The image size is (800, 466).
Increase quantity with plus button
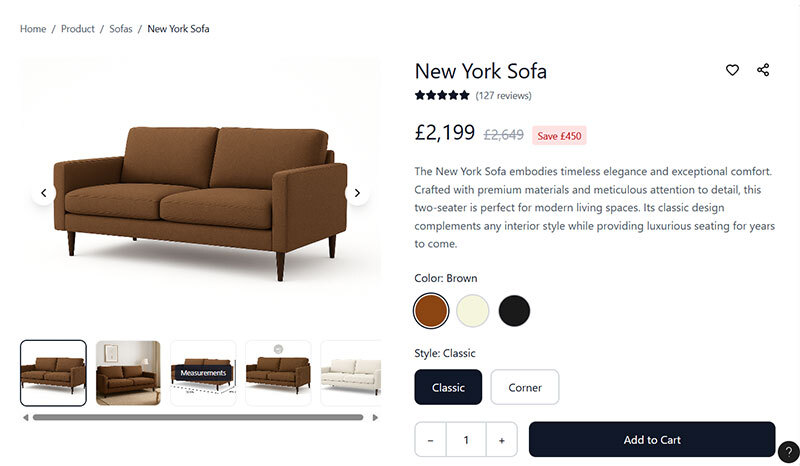501,440
